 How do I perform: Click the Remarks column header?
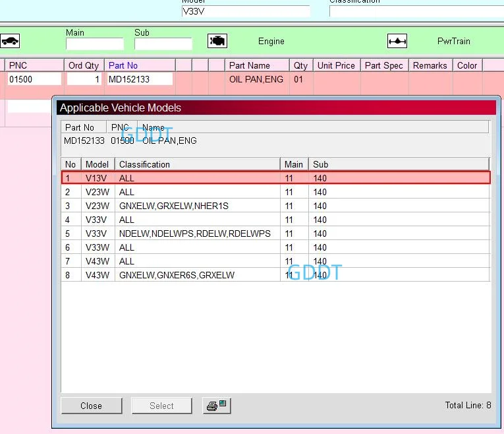(430, 65)
